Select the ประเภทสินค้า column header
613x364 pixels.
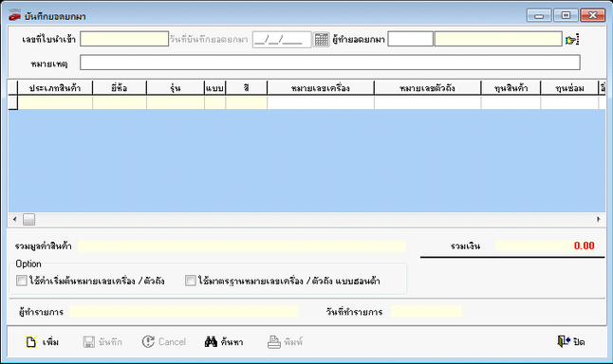(55, 88)
